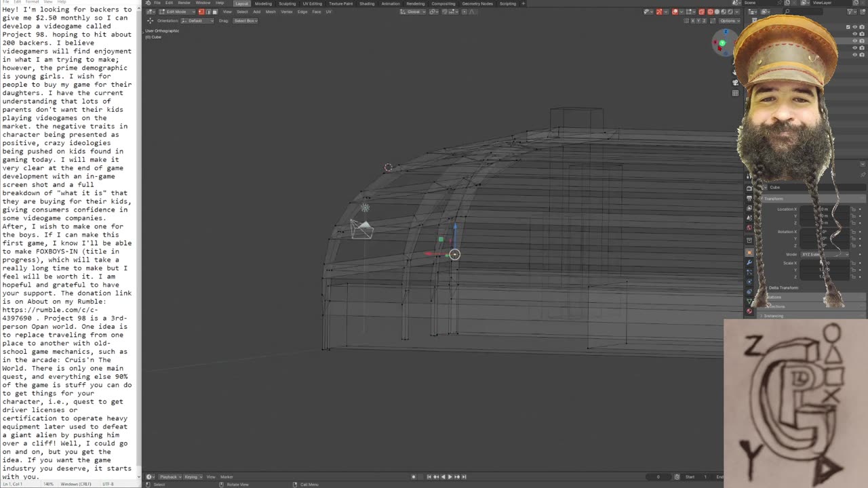The image size is (868, 488).
Task: Toggle camera view icon in viewport
Action: coord(735,82)
